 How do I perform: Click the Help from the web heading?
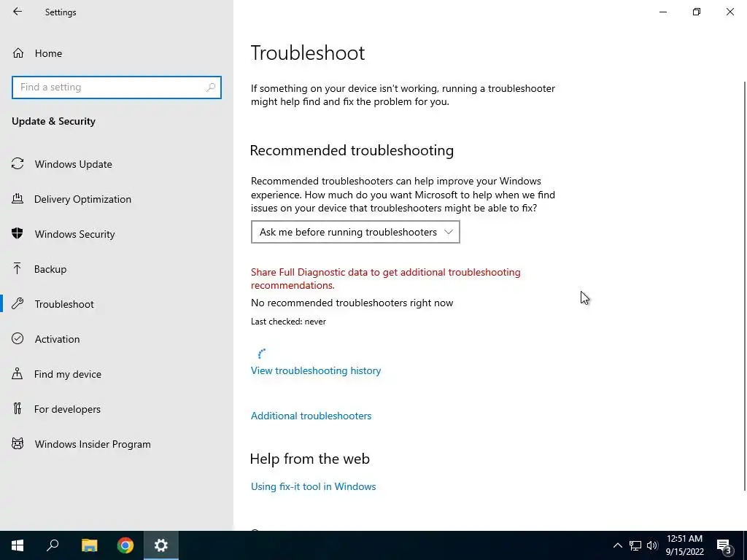309,459
